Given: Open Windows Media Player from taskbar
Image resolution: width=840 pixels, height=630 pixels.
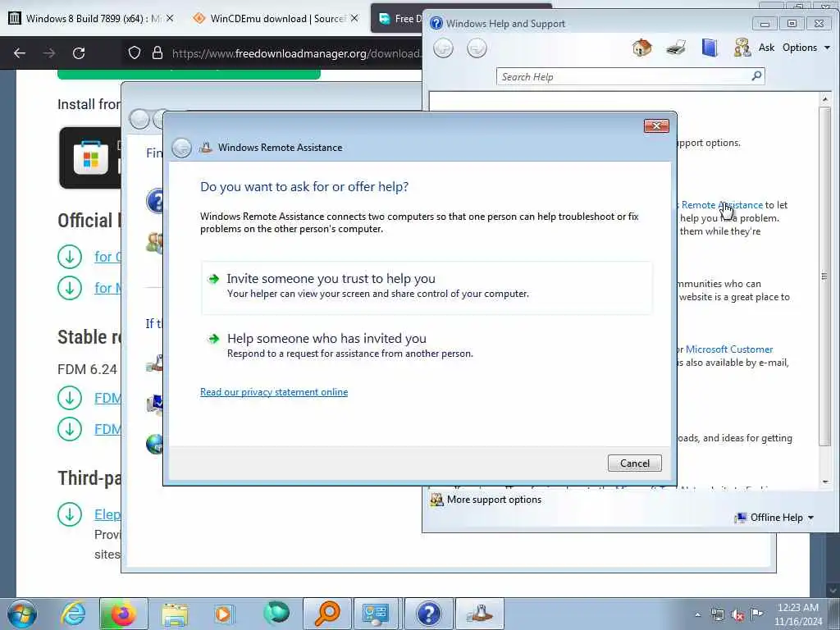Looking at the screenshot, I should 224,614.
